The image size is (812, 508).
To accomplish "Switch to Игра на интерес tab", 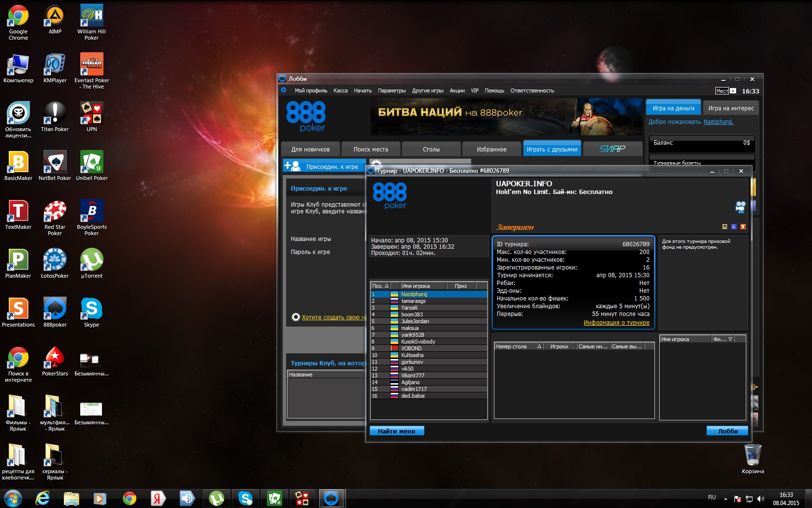I will coord(731,108).
